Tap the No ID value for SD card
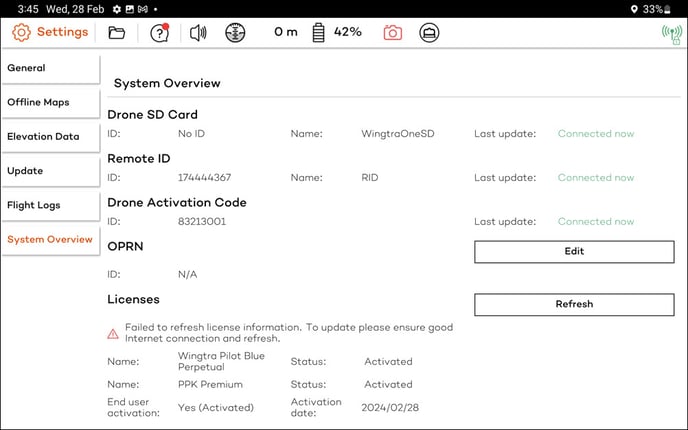 click(191, 133)
